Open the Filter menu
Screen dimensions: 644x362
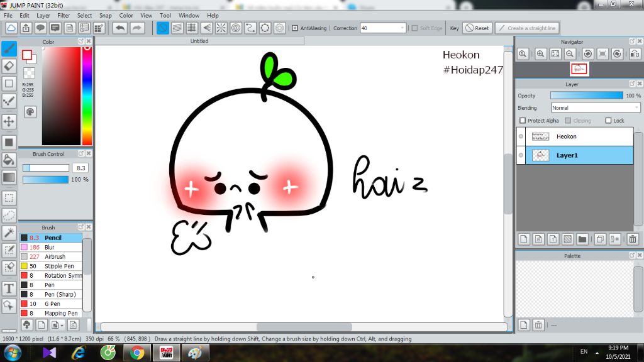64,15
